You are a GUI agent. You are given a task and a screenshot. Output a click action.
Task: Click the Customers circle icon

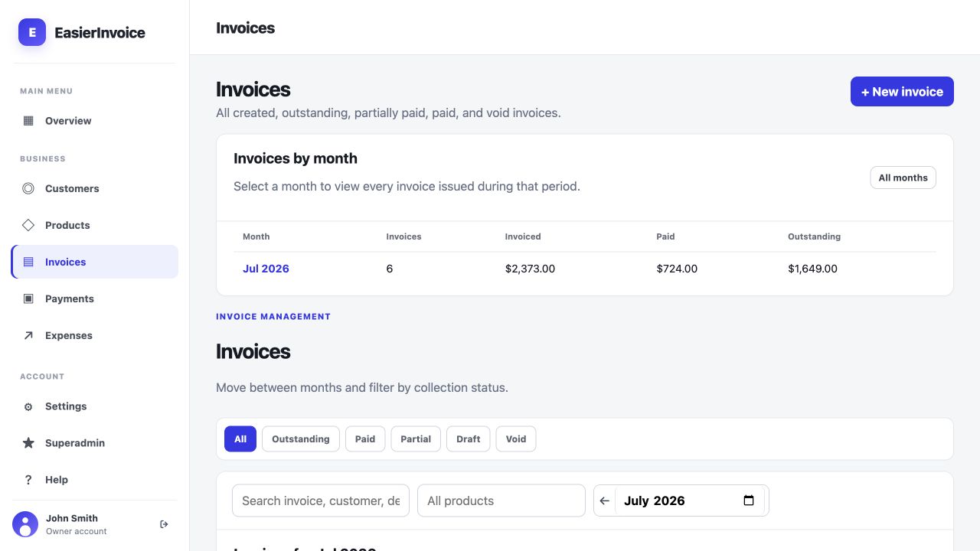(x=28, y=188)
